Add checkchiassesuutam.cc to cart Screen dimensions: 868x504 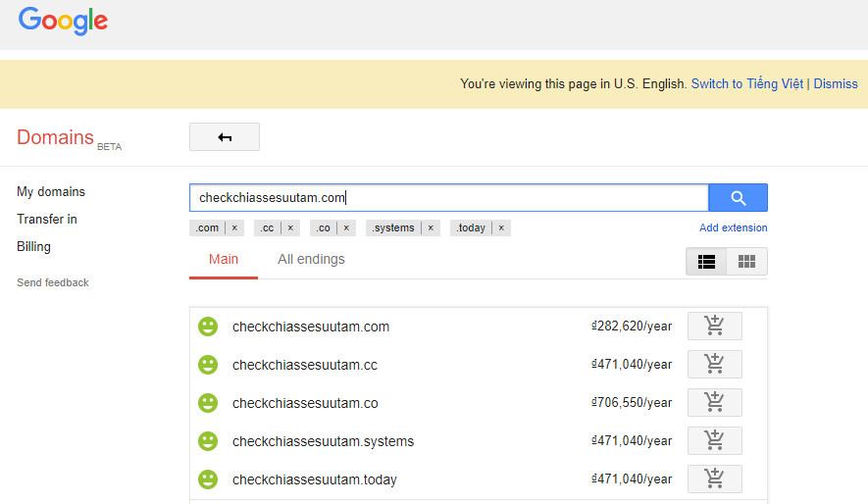[x=715, y=364]
